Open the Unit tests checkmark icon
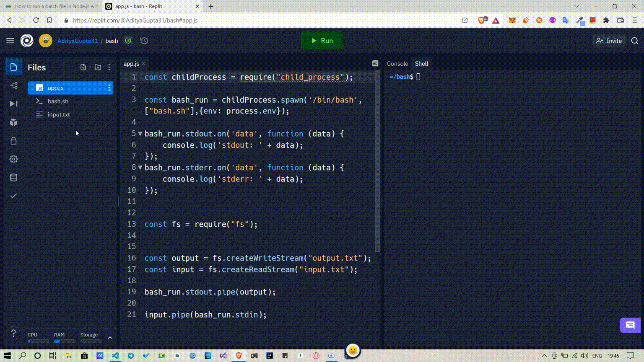 [x=13, y=196]
